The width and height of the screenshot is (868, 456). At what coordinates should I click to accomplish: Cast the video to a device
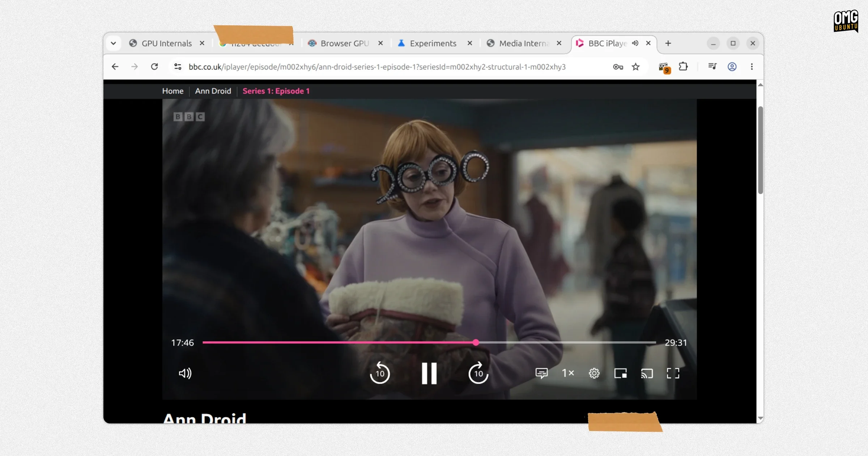click(x=647, y=373)
